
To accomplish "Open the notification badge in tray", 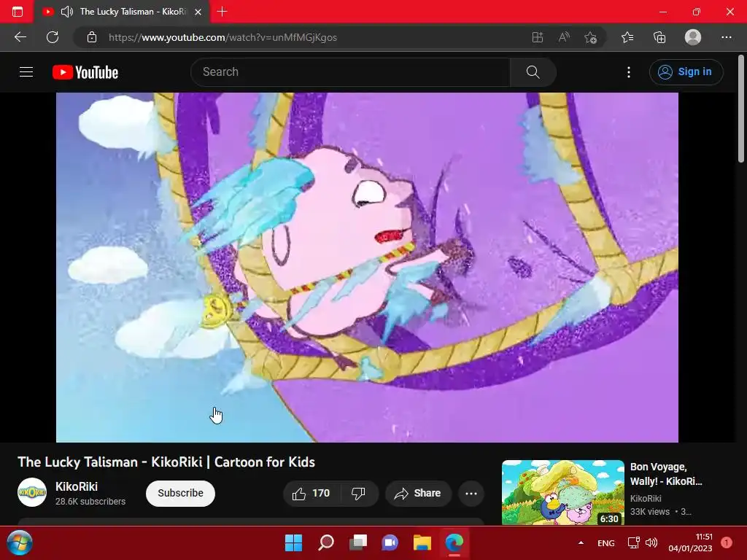I will pos(727,542).
